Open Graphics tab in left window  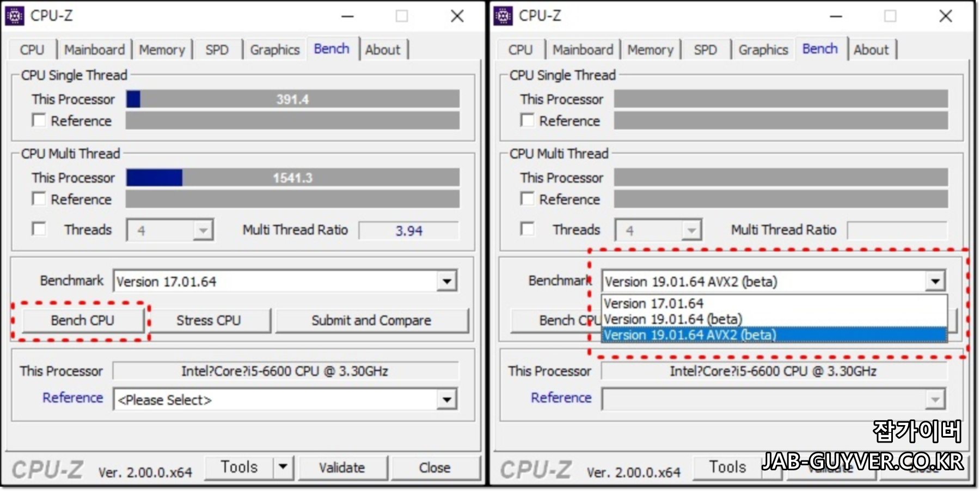pyautogui.click(x=275, y=50)
